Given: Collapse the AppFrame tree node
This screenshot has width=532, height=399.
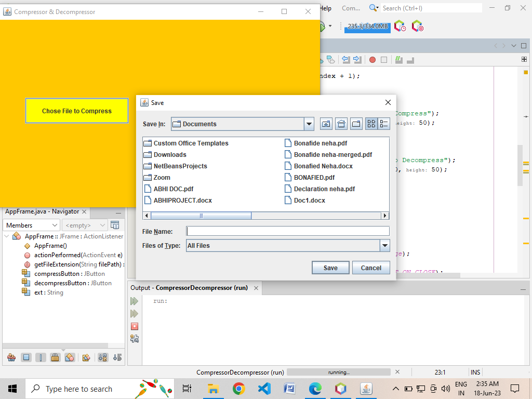Looking at the screenshot, I should (x=6, y=236).
